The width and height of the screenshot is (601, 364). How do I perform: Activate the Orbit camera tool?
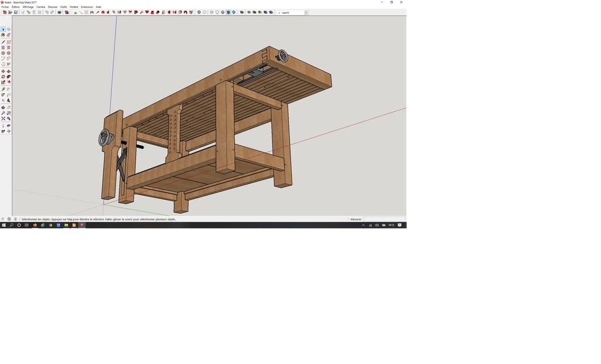(x=3, y=108)
